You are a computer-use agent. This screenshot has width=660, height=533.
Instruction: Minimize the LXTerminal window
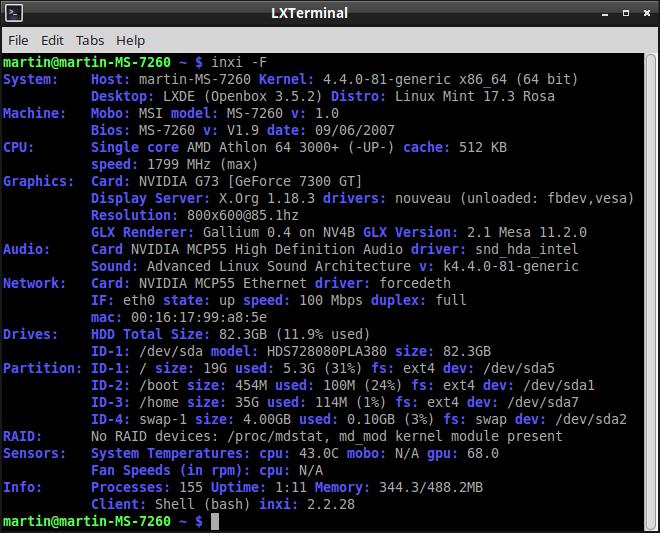click(607, 12)
